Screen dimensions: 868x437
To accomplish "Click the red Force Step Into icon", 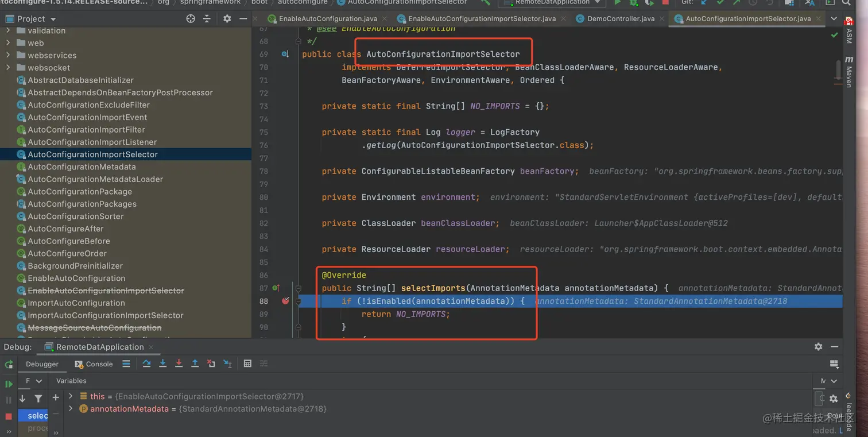I will (x=179, y=363).
